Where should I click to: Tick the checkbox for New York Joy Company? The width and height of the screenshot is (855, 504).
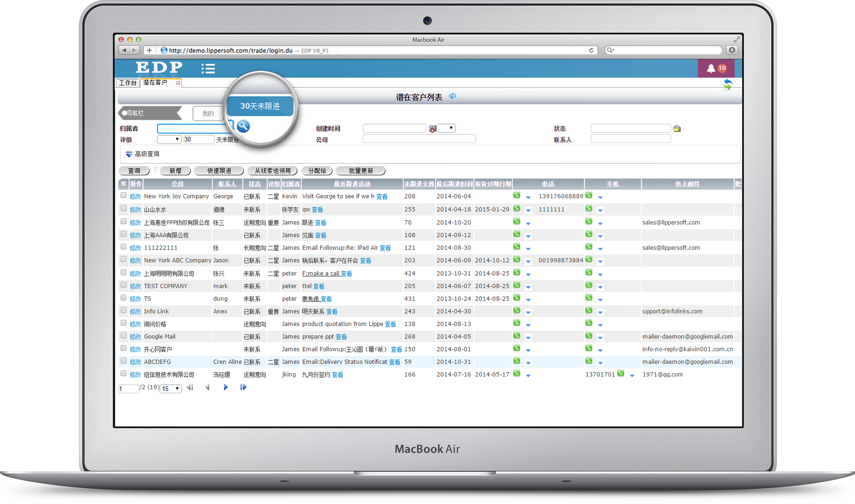click(123, 196)
